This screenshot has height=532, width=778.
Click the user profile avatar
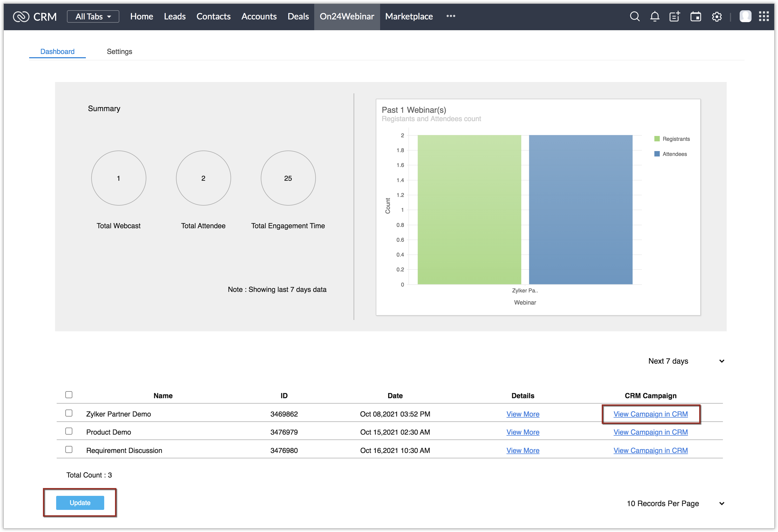pyautogui.click(x=745, y=16)
